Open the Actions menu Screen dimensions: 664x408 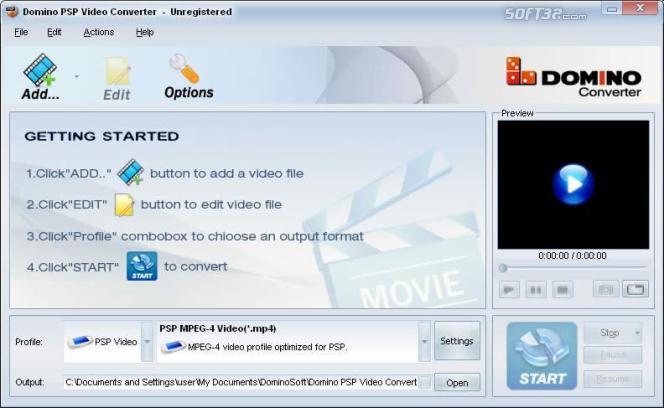pyautogui.click(x=99, y=32)
